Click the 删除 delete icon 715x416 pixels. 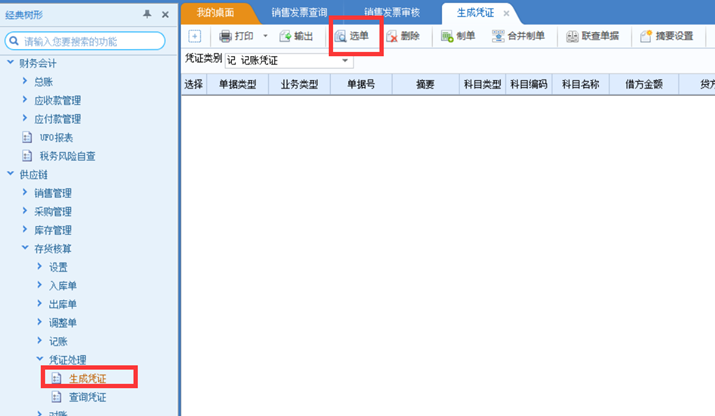[392, 36]
